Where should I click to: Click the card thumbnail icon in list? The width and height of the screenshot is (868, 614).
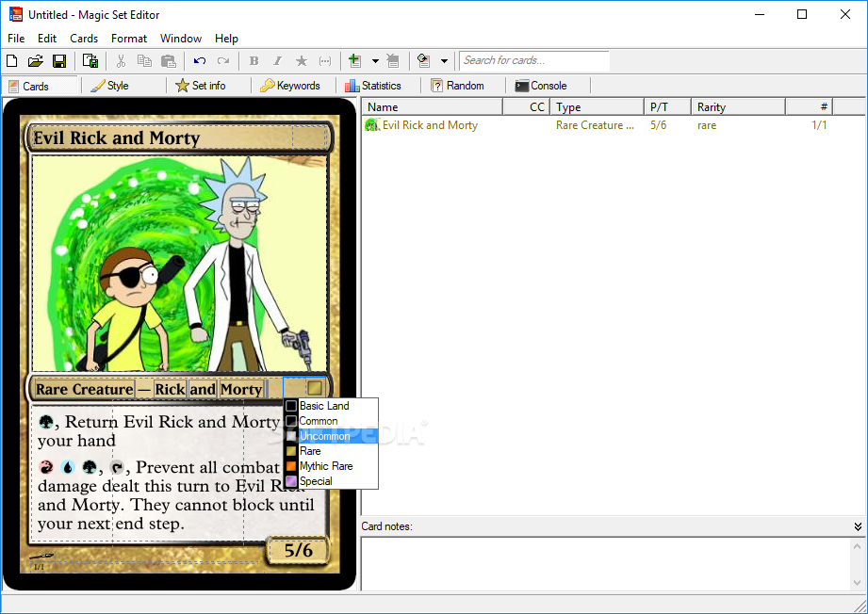tap(372, 125)
